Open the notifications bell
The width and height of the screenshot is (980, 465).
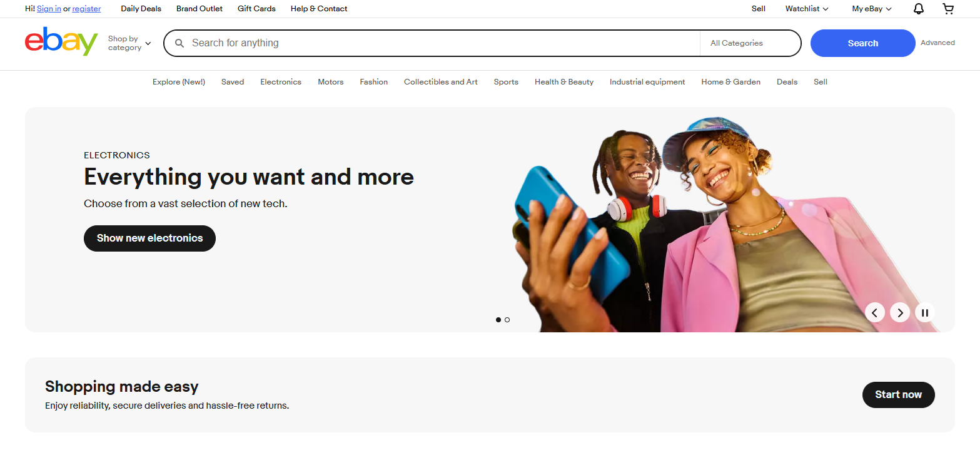(918, 9)
